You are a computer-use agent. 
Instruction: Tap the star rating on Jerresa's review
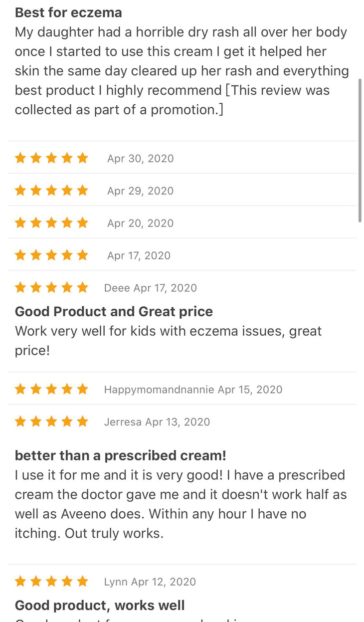point(51,422)
